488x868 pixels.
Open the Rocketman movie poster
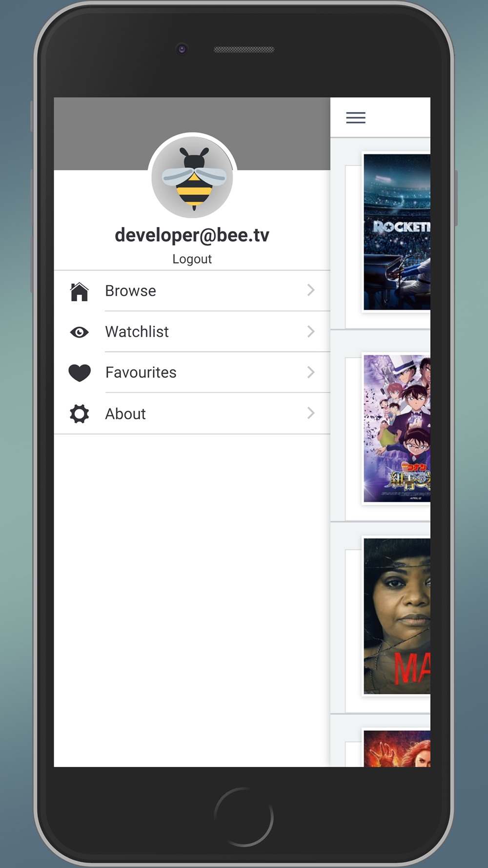(397, 232)
